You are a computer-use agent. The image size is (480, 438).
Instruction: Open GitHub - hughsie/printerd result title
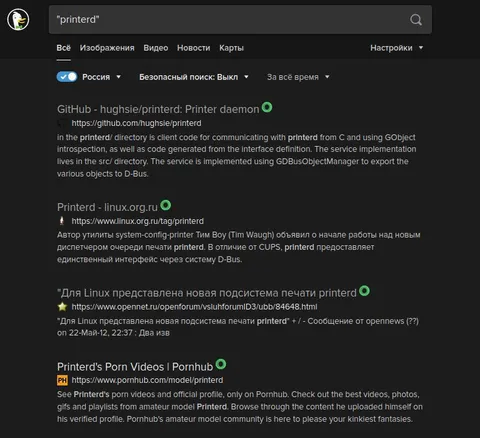click(158, 109)
